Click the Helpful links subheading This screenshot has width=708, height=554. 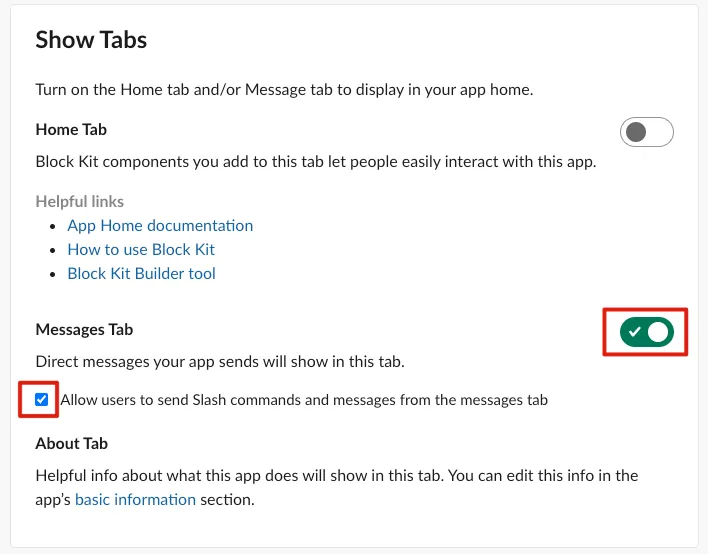tap(80, 202)
